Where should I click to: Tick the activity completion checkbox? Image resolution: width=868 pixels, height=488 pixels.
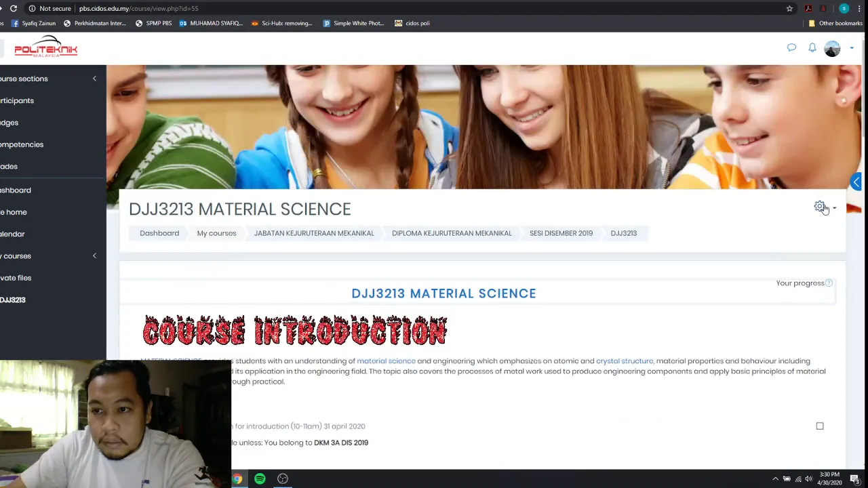click(820, 426)
